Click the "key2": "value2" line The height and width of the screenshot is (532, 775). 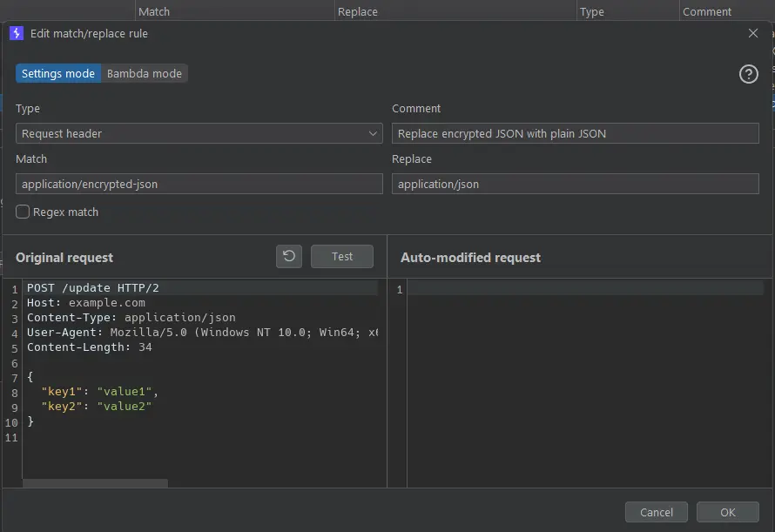coord(97,407)
